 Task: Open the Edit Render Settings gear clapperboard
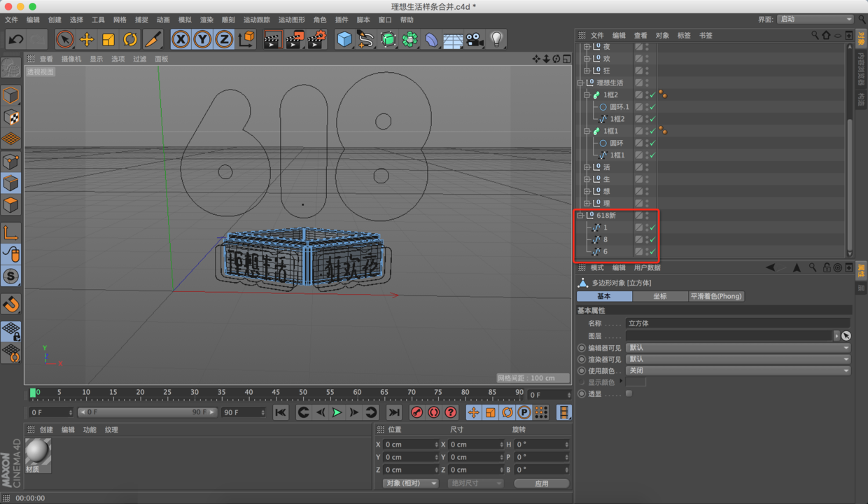click(x=317, y=39)
